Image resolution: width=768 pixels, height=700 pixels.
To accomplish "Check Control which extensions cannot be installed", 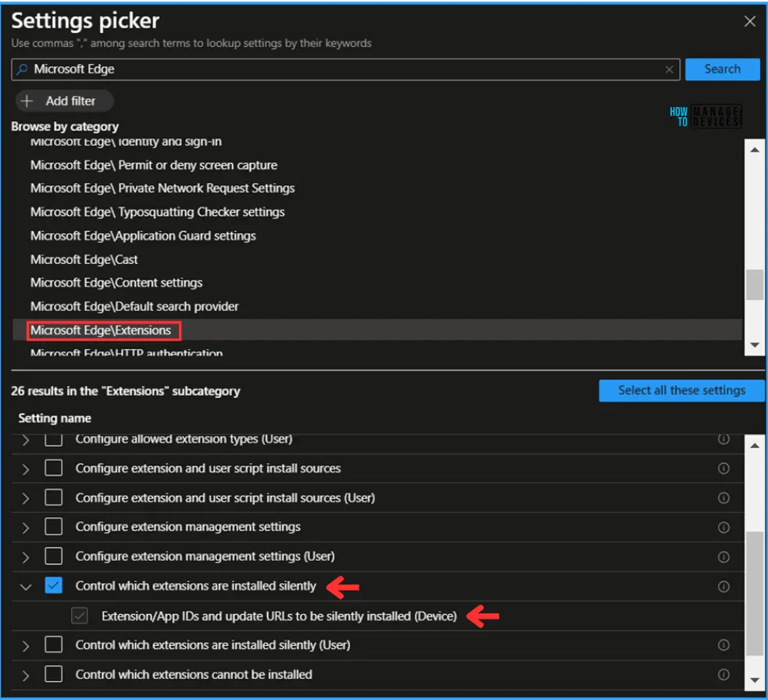I will coord(53,674).
